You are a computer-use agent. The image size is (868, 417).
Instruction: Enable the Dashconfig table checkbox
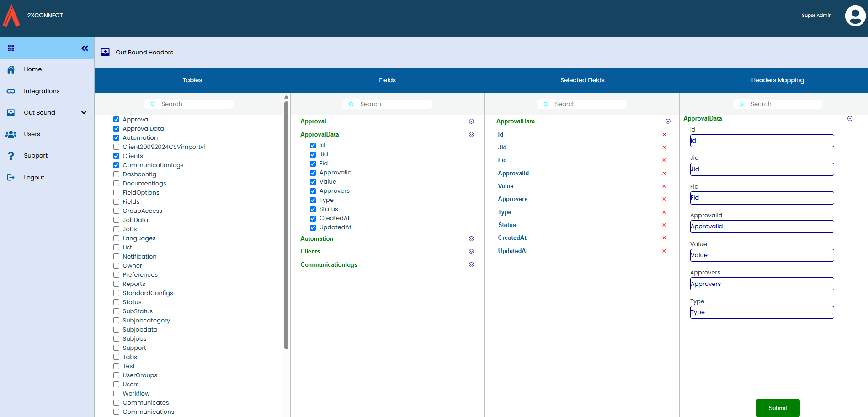pyautogui.click(x=117, y=174)
